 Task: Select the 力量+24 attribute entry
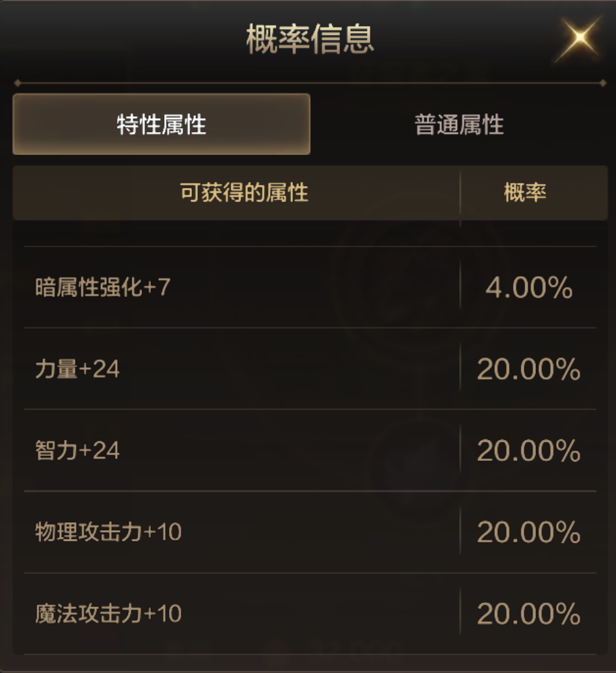click(x=77, y=369)
